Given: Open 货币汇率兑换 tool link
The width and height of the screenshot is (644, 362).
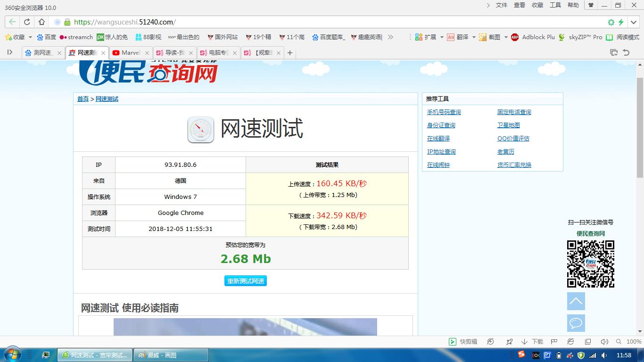Looking at the screenshot, I should (514, 165).
